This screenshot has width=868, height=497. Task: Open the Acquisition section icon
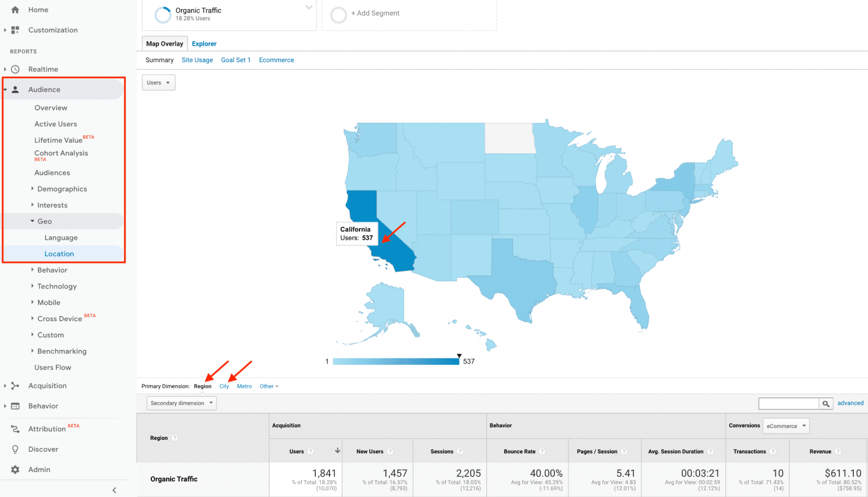pyautogui.click(x=16, y=386)
